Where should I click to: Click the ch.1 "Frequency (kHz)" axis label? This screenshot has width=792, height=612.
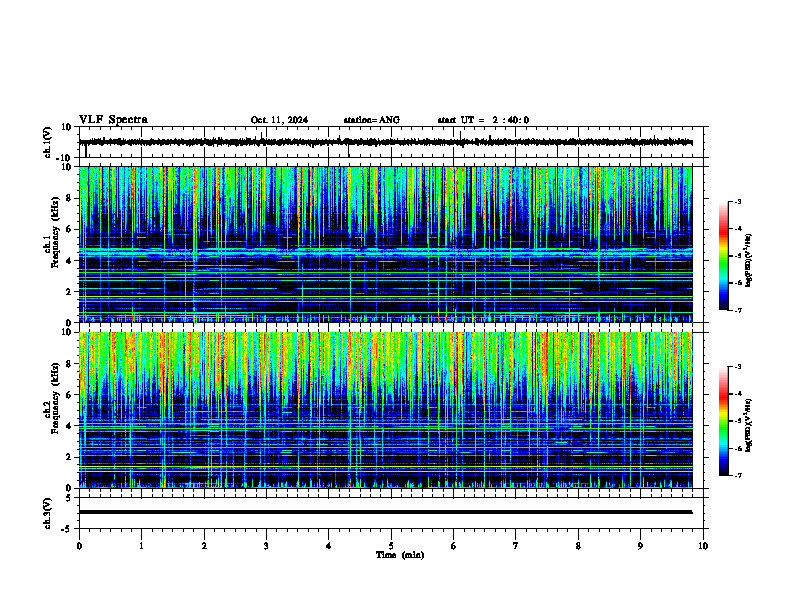click(x=55, y=232)
